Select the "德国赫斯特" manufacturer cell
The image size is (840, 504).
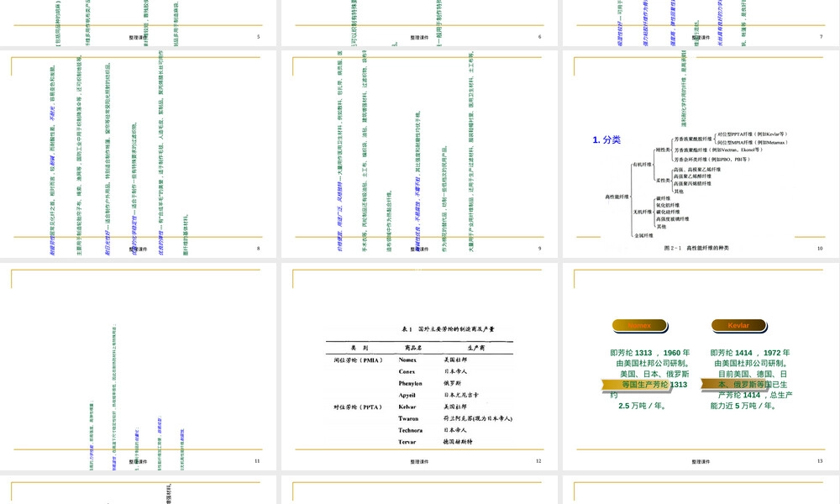click(x=458, y=443)
